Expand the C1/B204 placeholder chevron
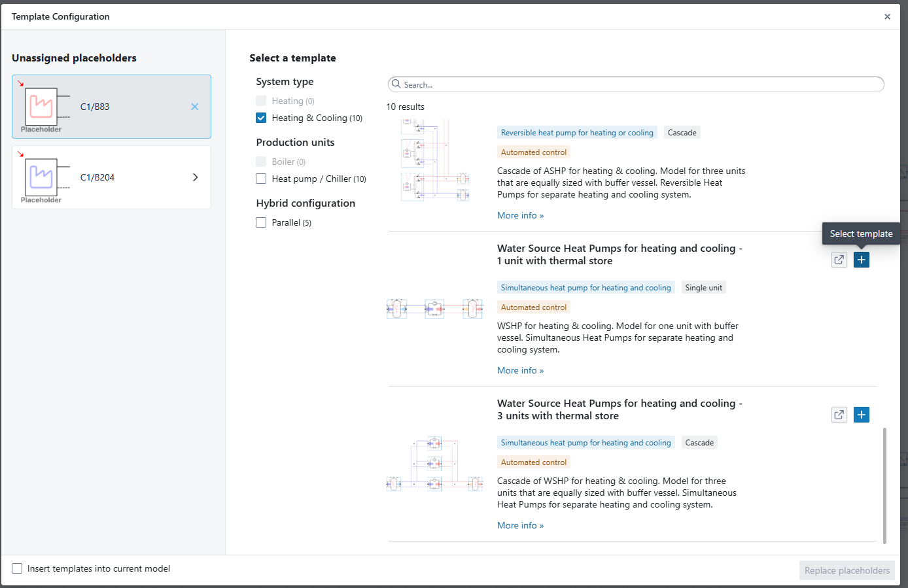 (195, 177)
